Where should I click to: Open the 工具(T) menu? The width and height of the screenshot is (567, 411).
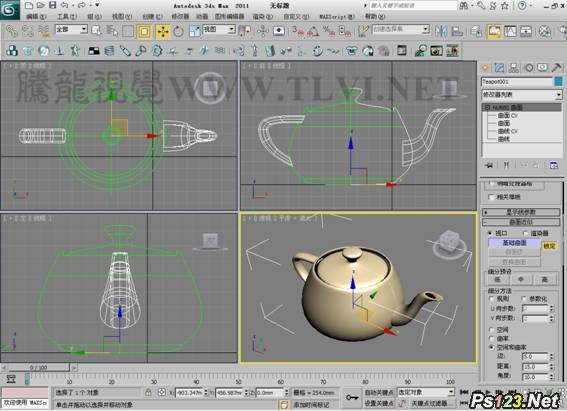[67, 17]
